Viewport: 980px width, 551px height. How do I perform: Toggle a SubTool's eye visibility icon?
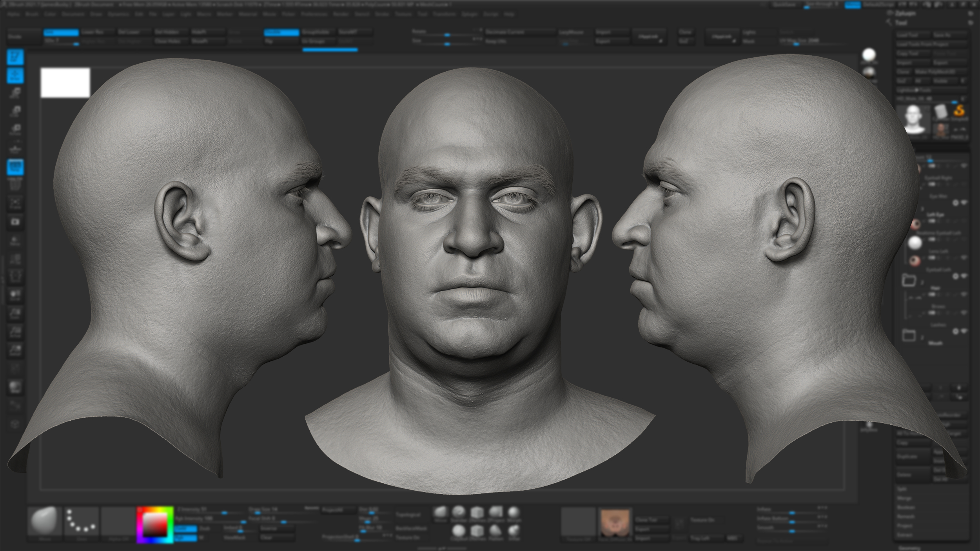(964, 165)
